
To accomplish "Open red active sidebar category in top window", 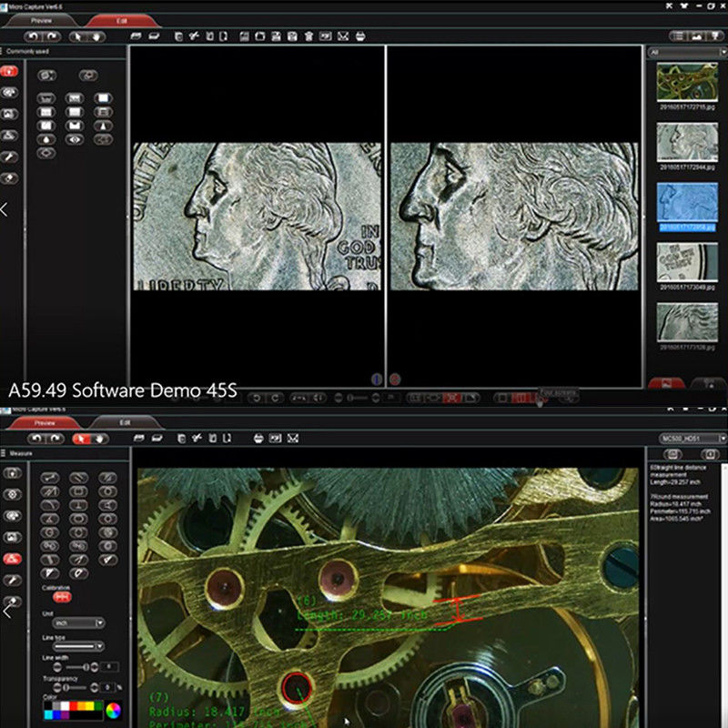I will [9, 72].
